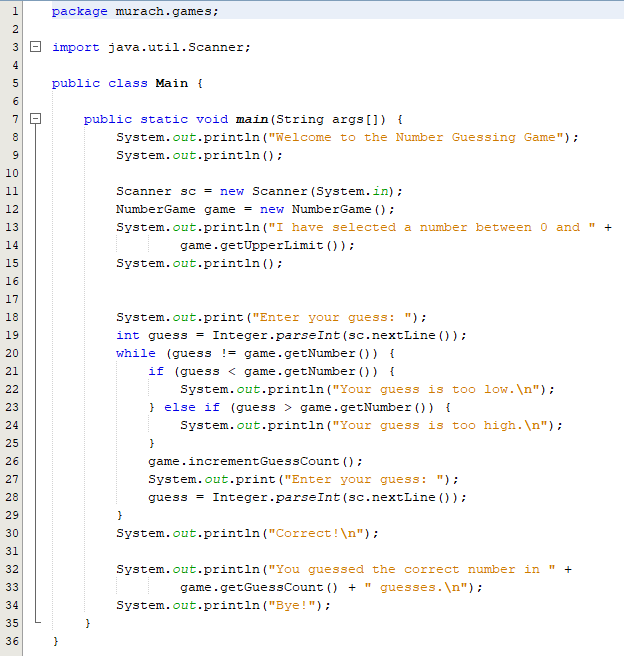
Task: Click 'game.getGuessCount()' call
Action: tap(259, 587)
